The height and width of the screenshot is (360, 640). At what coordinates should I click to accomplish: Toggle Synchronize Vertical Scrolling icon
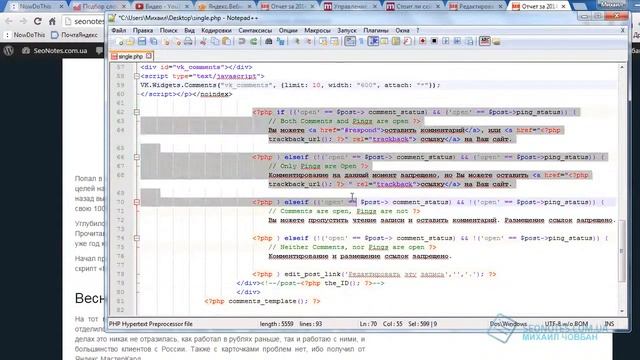[323, 42]
